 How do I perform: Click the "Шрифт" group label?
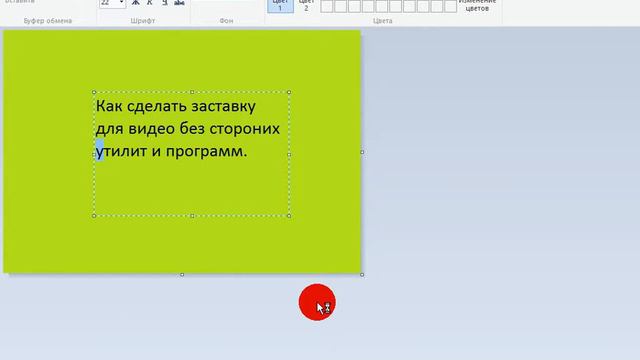143,21
